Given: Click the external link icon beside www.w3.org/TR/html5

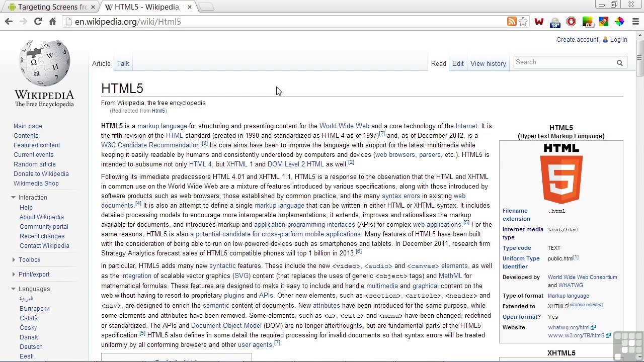Looking at the screenshot, I should [608, 336].
